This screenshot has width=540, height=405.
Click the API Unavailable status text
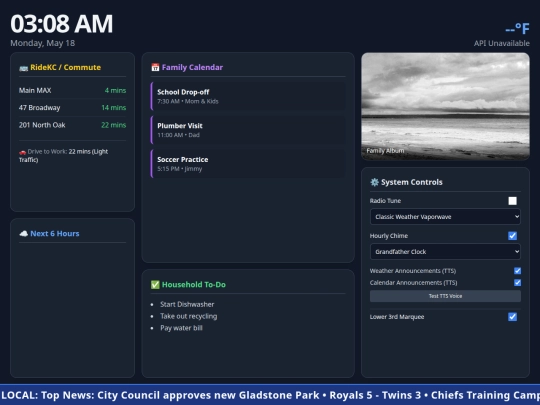tap(501, 43)
